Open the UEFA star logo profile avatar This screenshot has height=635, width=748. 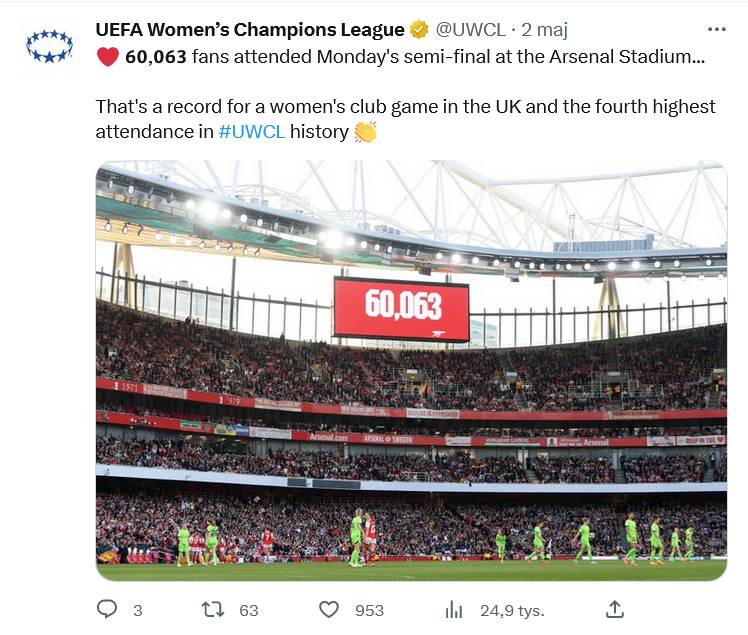point(49,46)
